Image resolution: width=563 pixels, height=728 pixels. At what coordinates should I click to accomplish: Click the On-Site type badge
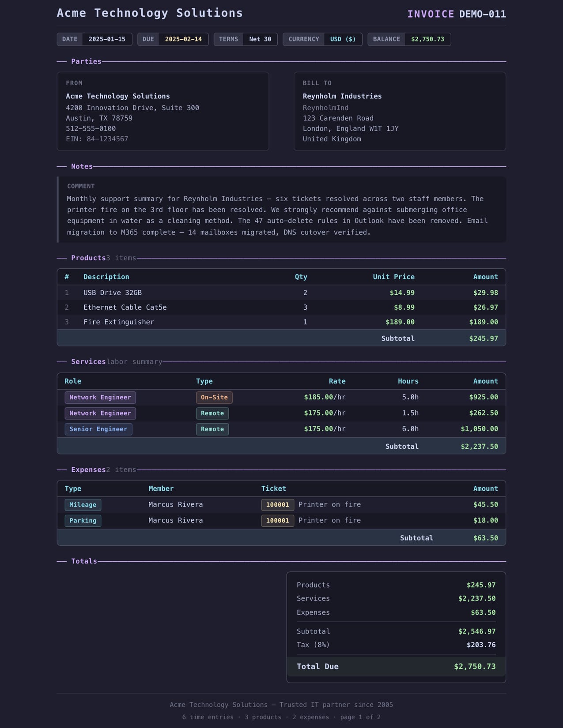coord(214,398)
